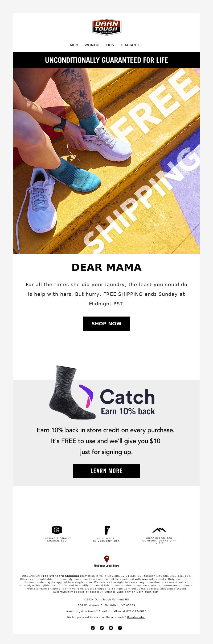The height and width of the screenshot is (644, 213).
Task: Click the Vermont state silhouette icon
Action: 107,530
